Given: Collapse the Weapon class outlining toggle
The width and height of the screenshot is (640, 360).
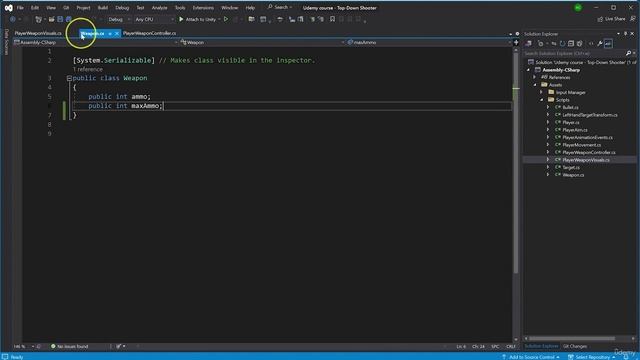Looking at the screenshot, I should tap(69, 78).
